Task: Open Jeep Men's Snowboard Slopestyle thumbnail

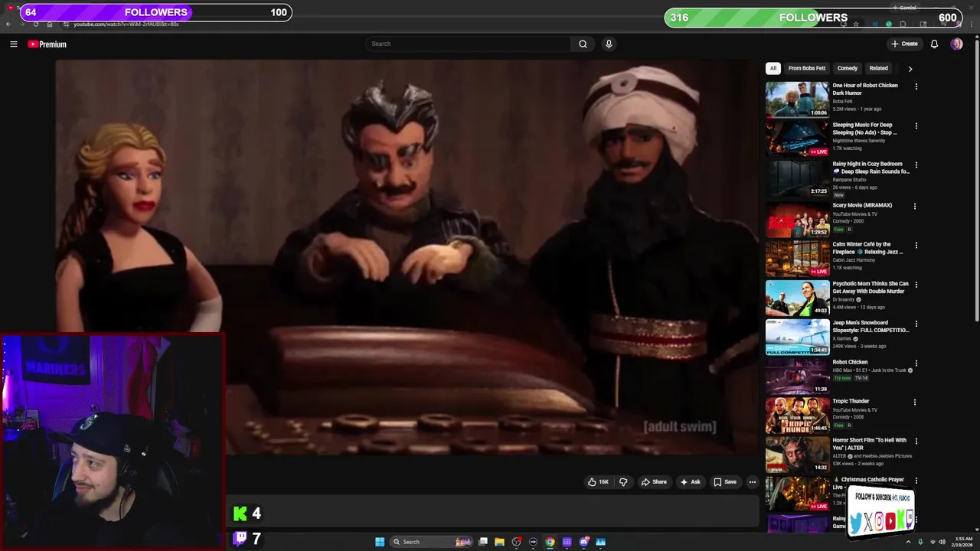Action: (x=797, y=337)
